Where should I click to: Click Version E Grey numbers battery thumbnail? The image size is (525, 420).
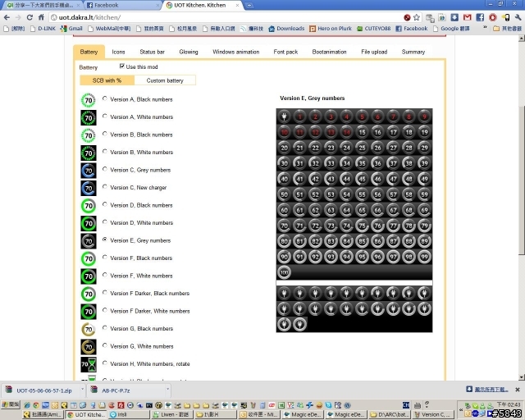tap(88, 241)
